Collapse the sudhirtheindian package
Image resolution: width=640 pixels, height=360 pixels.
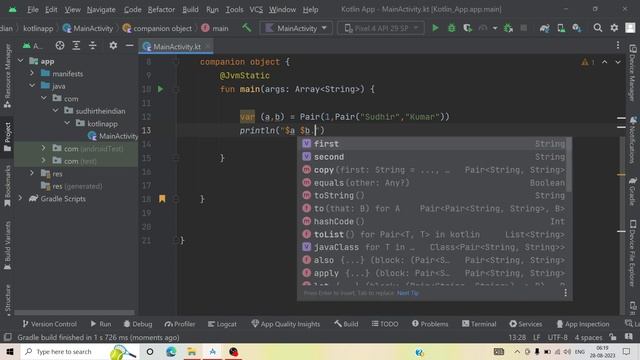[x=56, y=111]
